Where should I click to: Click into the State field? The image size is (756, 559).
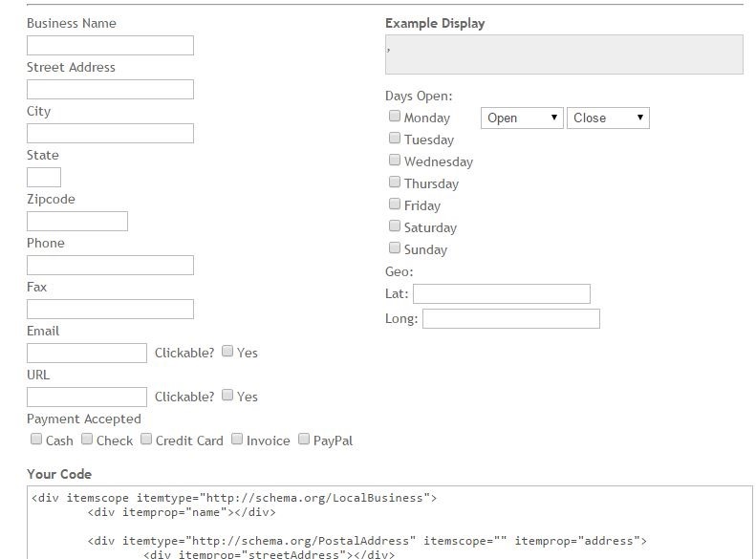click(44, 178)
